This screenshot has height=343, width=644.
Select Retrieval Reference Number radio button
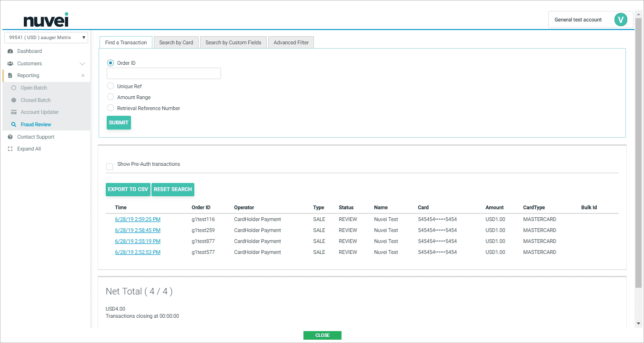(111, 108)
